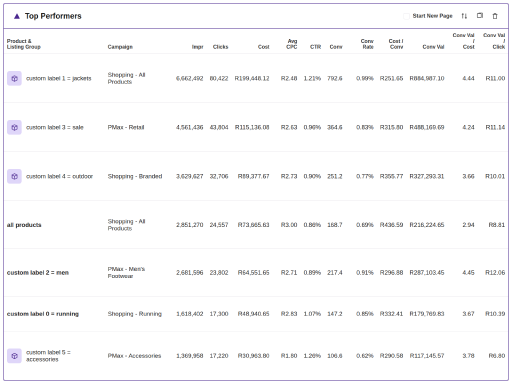Click product icon for jackets row
Image resolution: width=512 pixels, height=384 pixels.
[x=14, y=78]
